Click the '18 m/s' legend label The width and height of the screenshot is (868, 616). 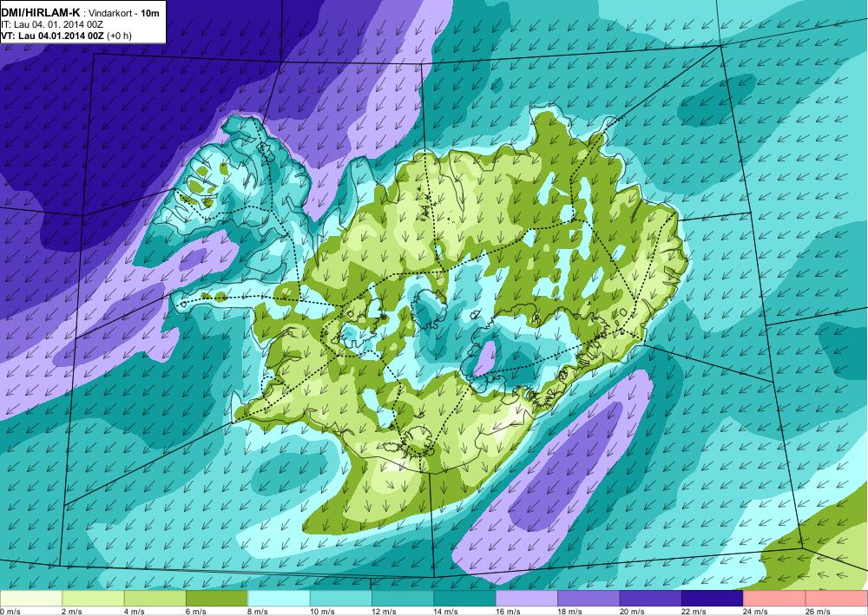click(570, 612)
